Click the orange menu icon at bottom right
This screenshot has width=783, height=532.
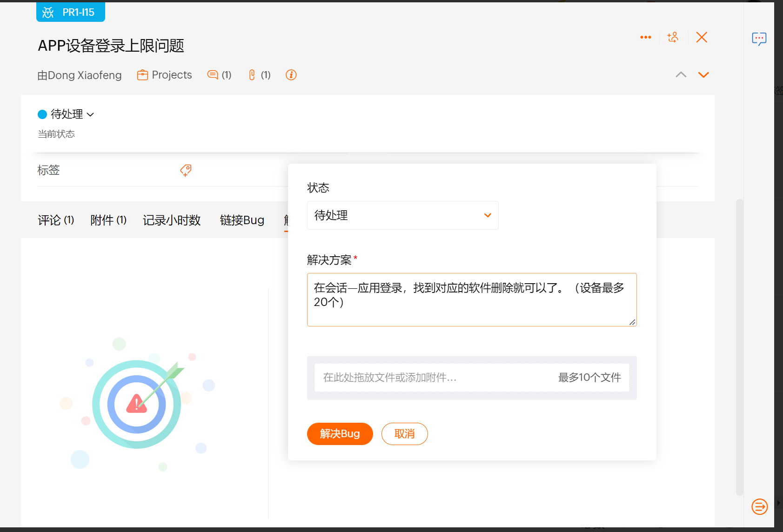(759, 506)
